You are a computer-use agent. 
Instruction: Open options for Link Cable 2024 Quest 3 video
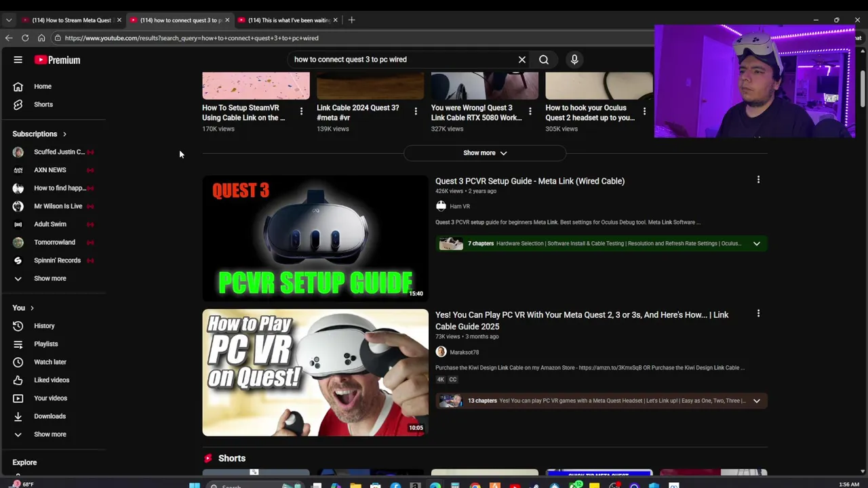pyautogui.click(x=416, y=110)
